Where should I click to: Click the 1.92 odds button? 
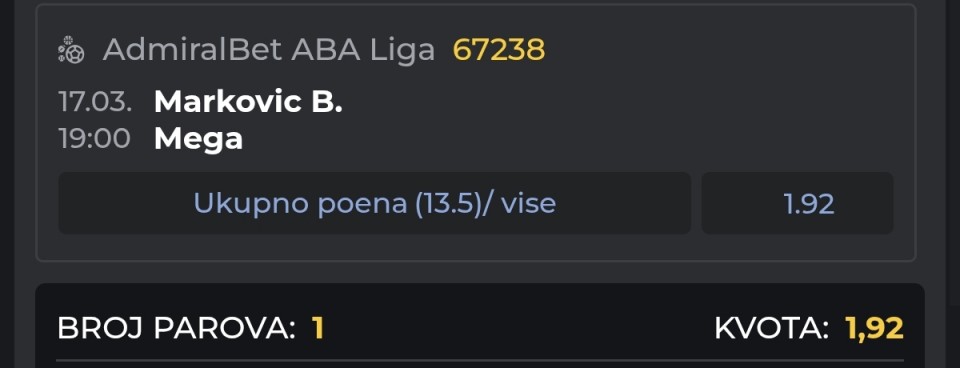[797, 203]
